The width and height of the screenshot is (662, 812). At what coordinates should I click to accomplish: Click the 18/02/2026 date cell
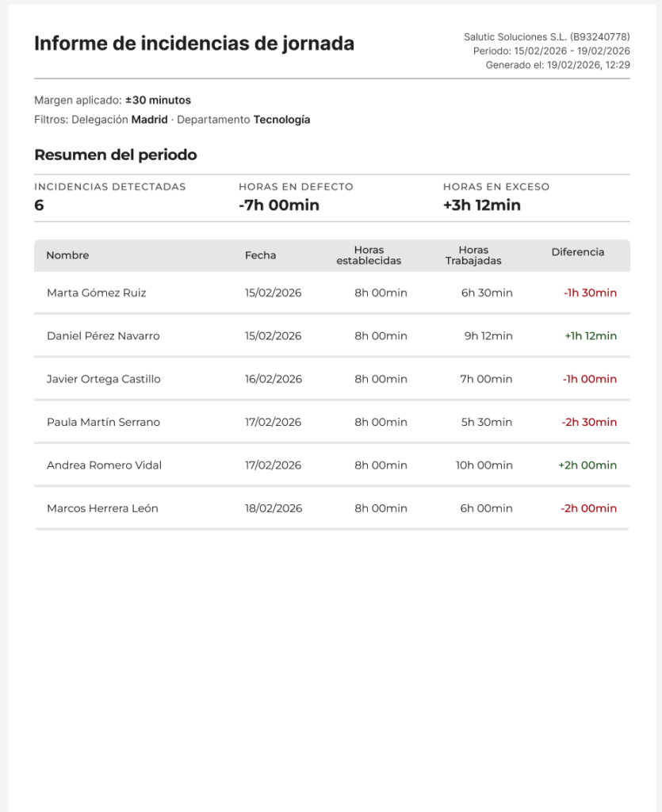pyautogui.click(x=274, y=508)
